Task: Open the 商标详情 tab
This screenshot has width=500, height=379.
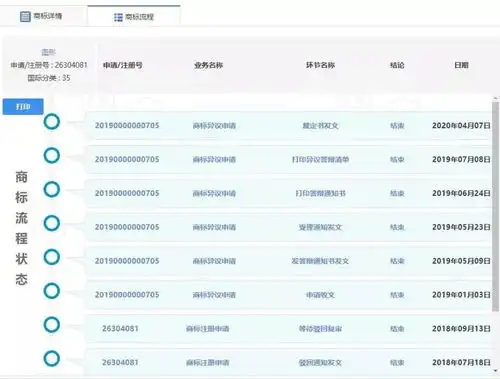Action: click(x=41, y=16)
